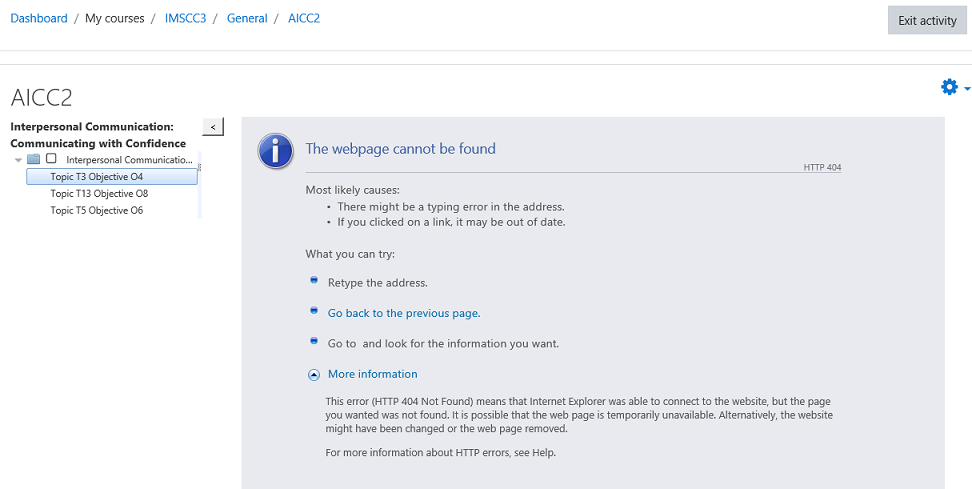Open IMSCC3 breadcrumb link
The height and width of the screenshot is (489, 972).
point(185,18)
